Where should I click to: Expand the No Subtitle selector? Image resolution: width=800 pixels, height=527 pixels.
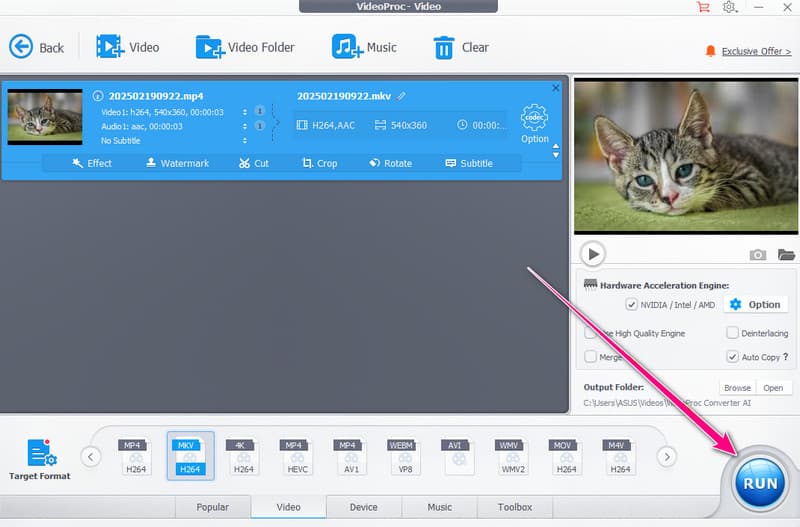[245, 140]
